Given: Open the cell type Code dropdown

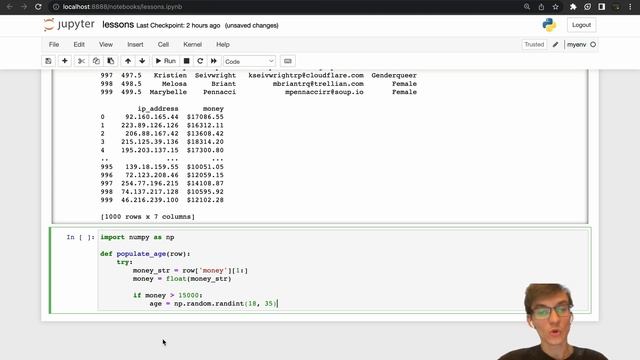Looking at the screenshot, I should tap(249, 62).
